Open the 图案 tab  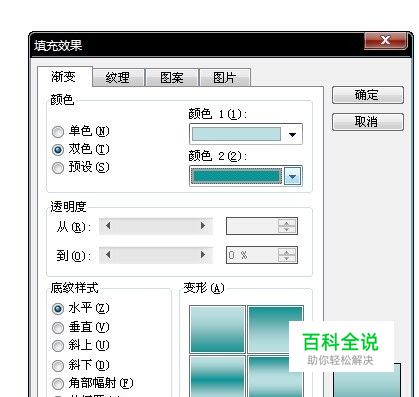172,78
